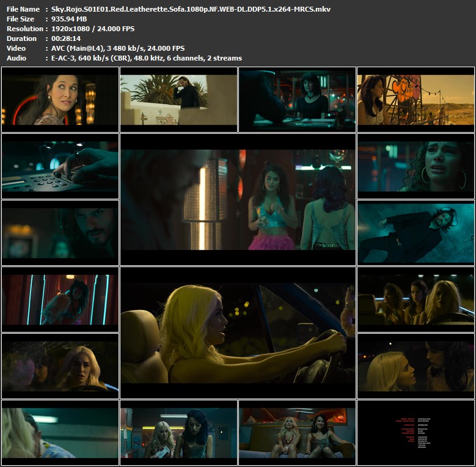Open thumbnail of two women sitting on sofa

[x=297, y=433]
